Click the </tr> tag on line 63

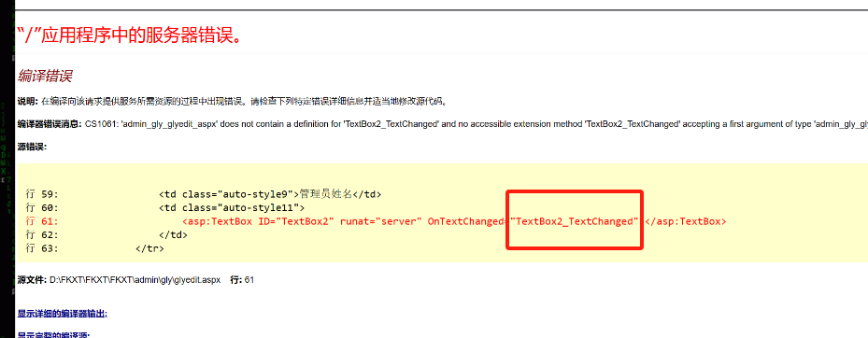pyautogui.click(x=149, y=248)
